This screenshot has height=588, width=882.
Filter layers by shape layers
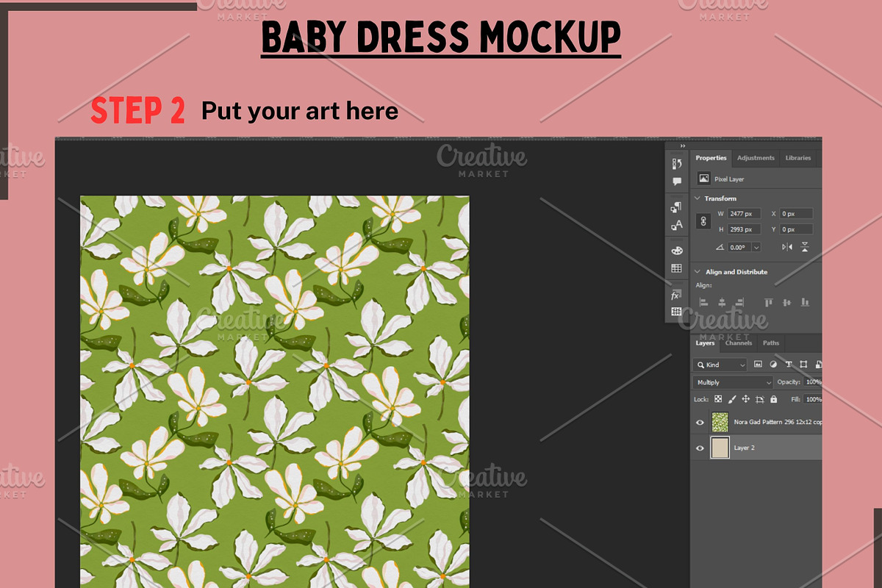click(803, 365)
